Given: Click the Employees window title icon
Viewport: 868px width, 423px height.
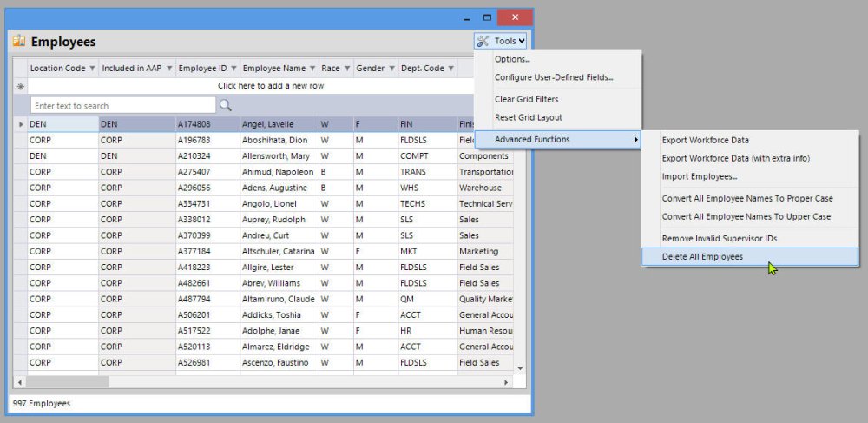Looking at the screenshot, I should [19, 41].
